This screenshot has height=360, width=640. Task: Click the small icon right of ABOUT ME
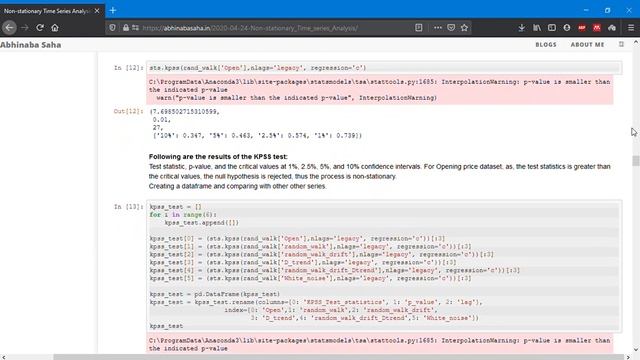click(621, 44)
